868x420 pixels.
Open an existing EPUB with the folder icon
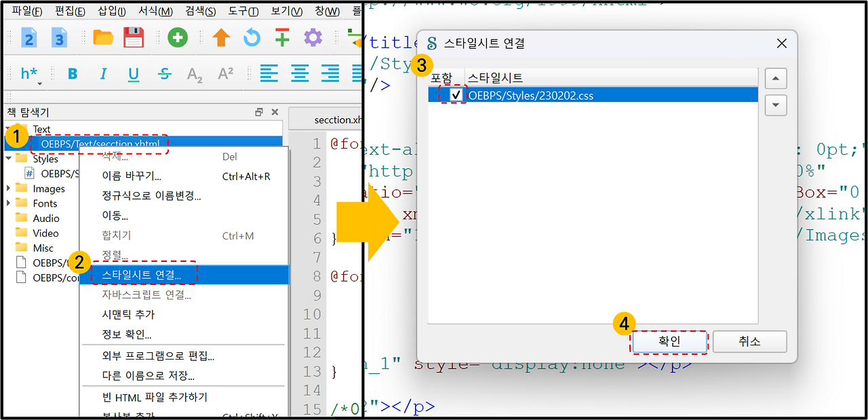point(103,37)
